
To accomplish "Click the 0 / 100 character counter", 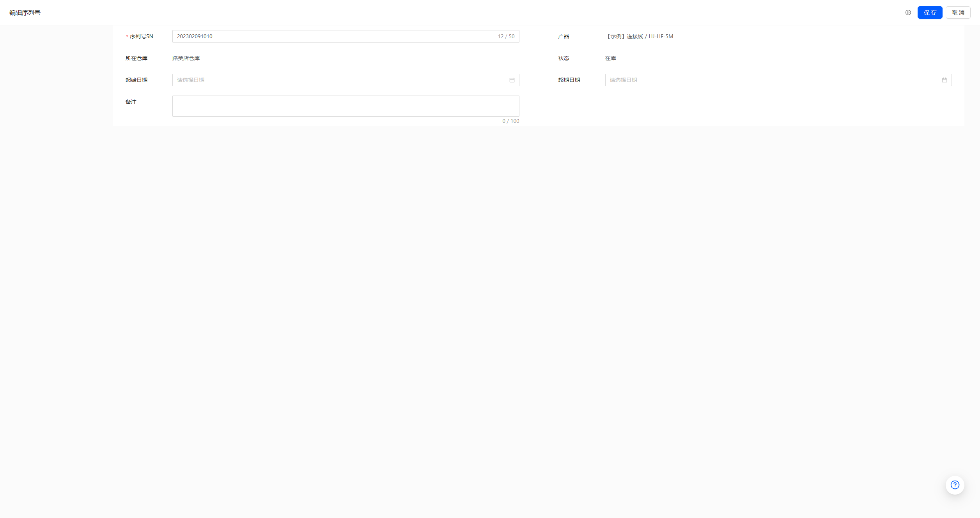I will tap(510, 121).
